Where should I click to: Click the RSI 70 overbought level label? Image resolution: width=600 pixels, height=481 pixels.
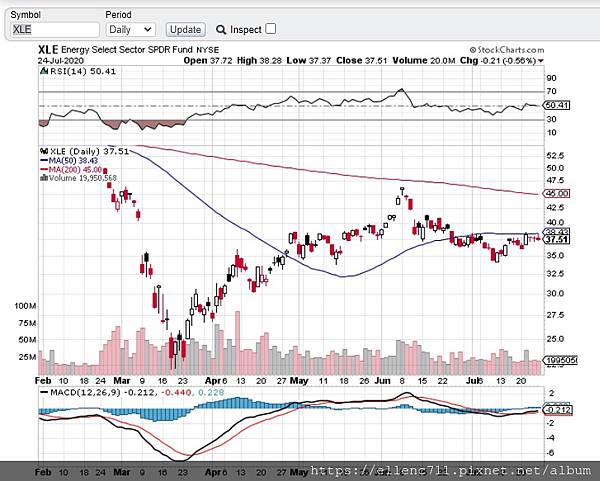[551, 91]
